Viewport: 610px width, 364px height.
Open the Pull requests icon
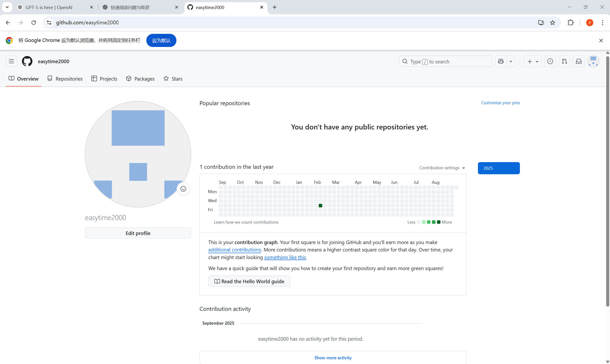pyautogui.click(x=564, y=61)
